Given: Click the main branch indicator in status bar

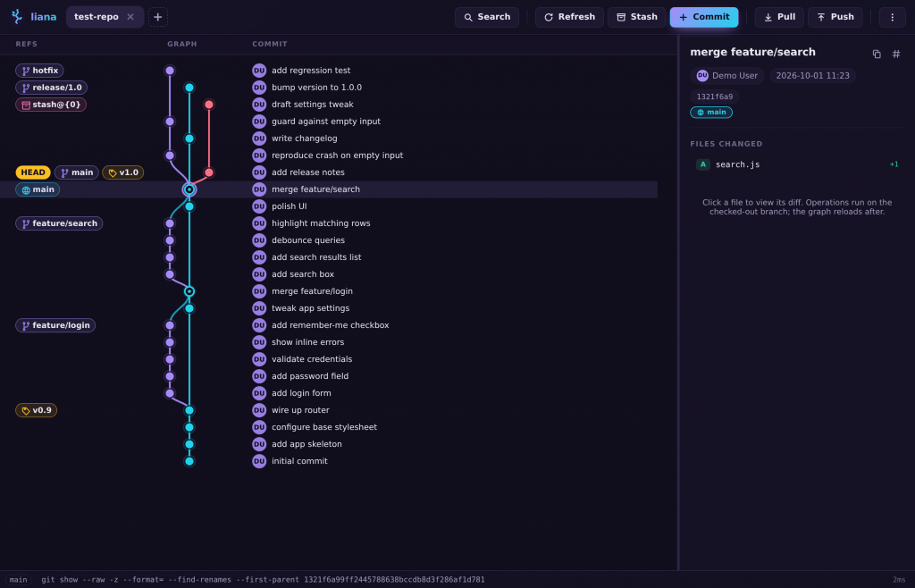Looking at the screenshot, I should pyautogui.click(x=18, y=580).
